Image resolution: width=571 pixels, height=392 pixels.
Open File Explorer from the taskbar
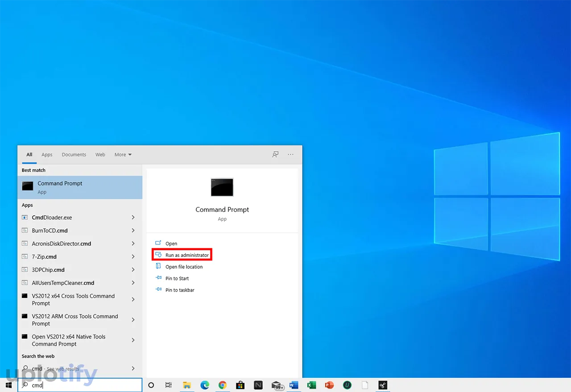click(x=187, y=385)
